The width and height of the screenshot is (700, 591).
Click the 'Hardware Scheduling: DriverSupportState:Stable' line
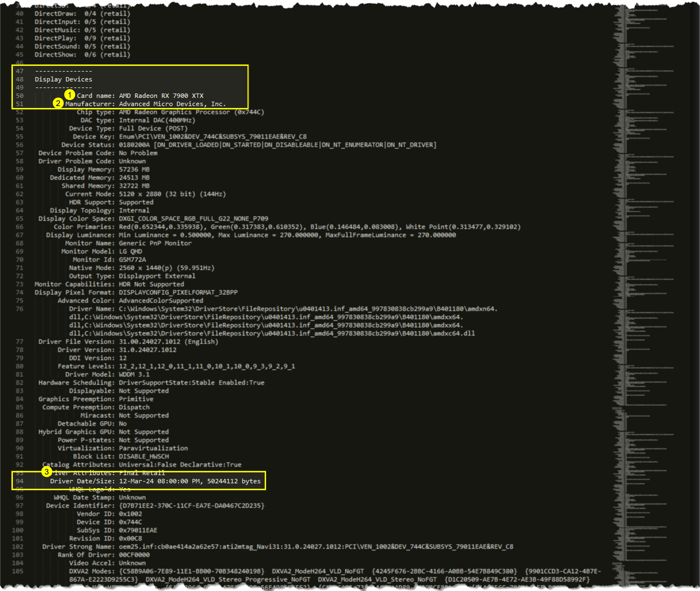click(151, 383)
